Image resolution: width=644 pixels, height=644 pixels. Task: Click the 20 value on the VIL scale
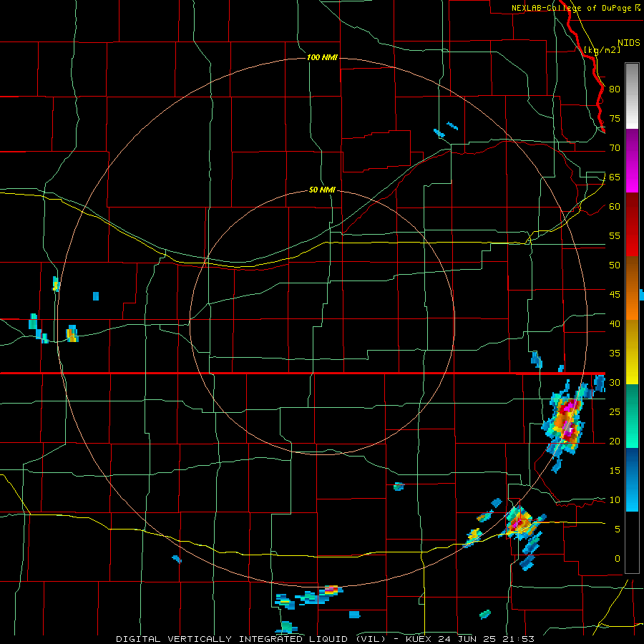coord(615,441)
